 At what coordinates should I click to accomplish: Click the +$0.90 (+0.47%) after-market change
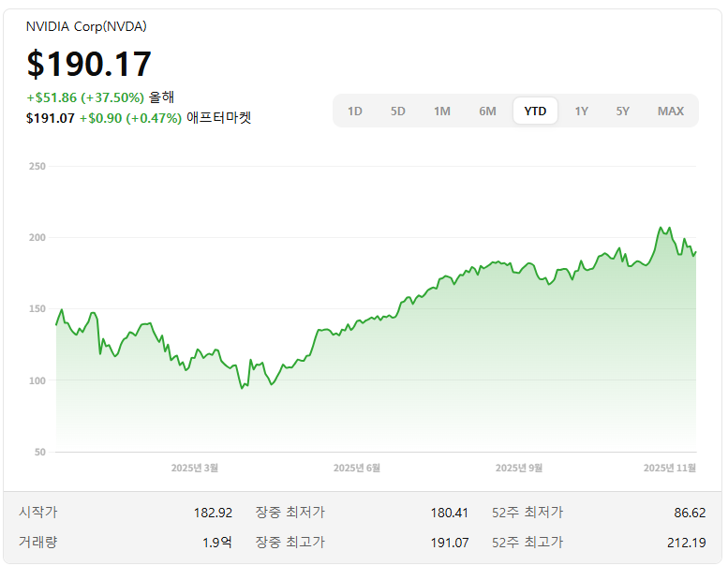click(x=130, y=118)
